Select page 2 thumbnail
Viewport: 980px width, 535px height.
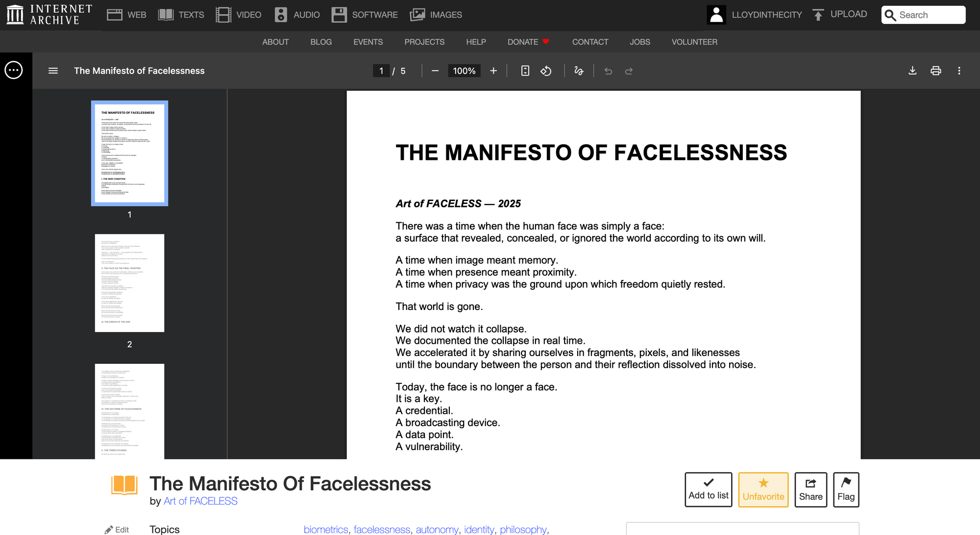129,283
